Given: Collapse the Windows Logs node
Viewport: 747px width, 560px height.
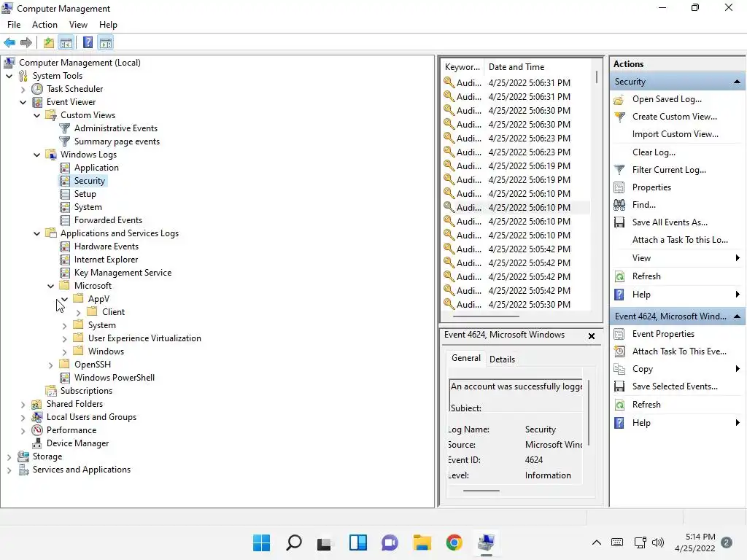Looking at the screenshot, I should (36, 155).
